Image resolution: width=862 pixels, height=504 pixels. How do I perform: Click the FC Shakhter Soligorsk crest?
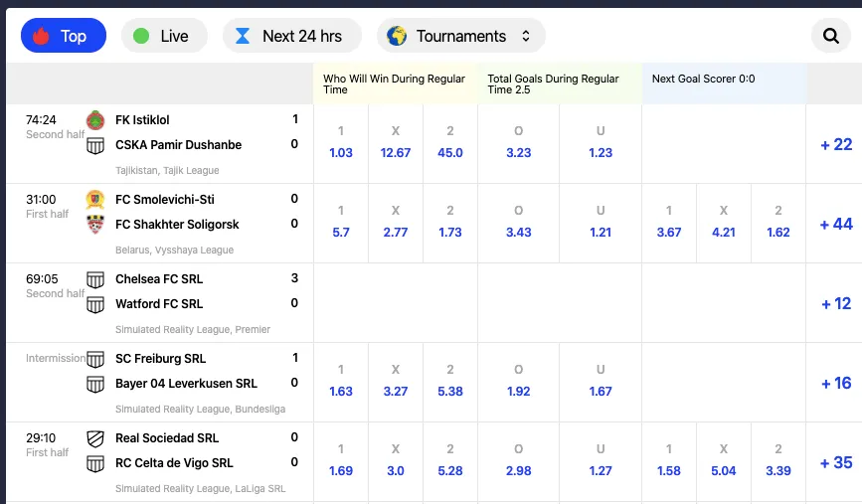pos(95,225)
